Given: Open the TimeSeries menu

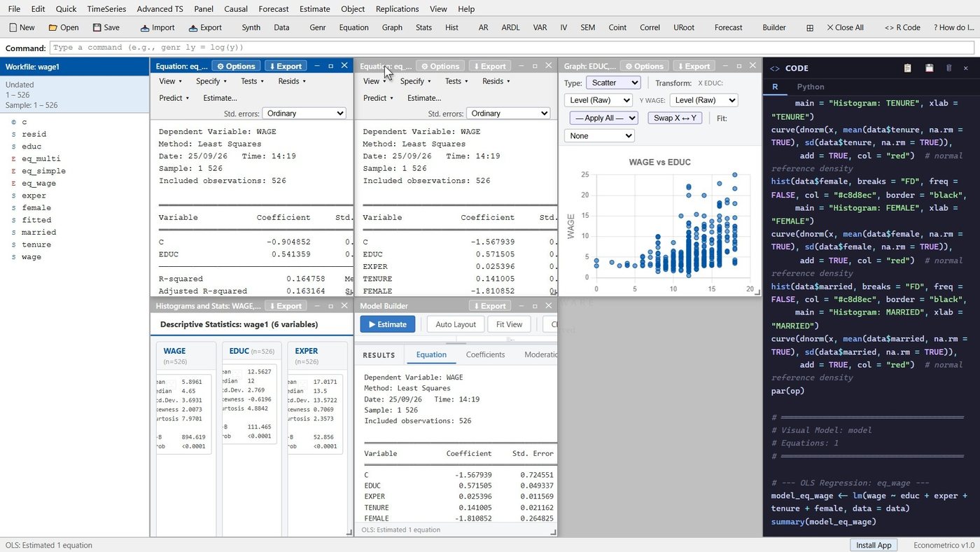Looking at the screenshot, I should [x=106, y=9].
